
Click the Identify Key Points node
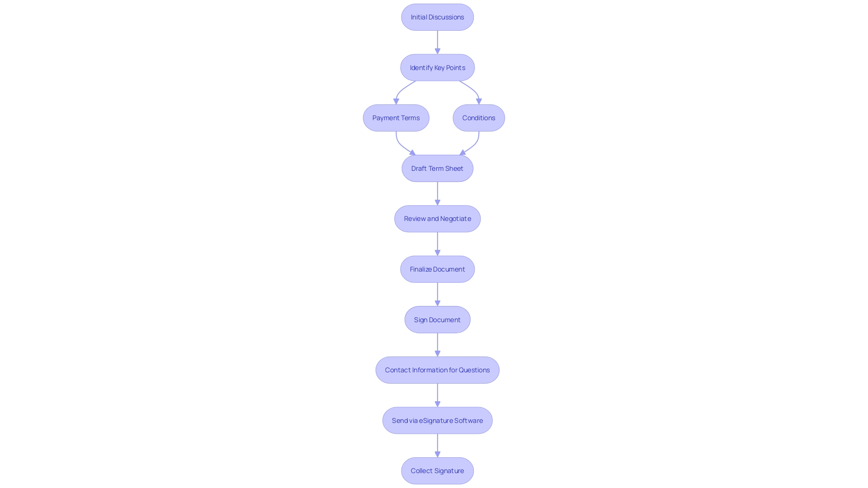(437, 67)
